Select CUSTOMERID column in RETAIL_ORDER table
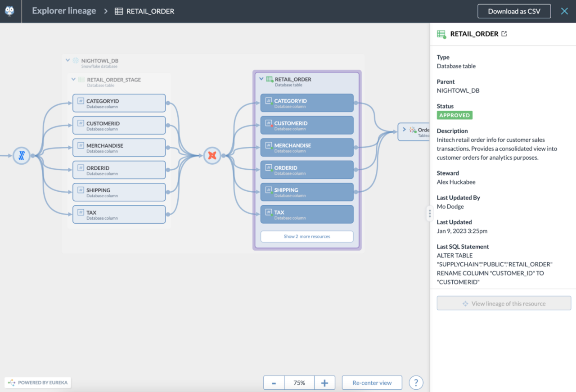 [307, 125]
